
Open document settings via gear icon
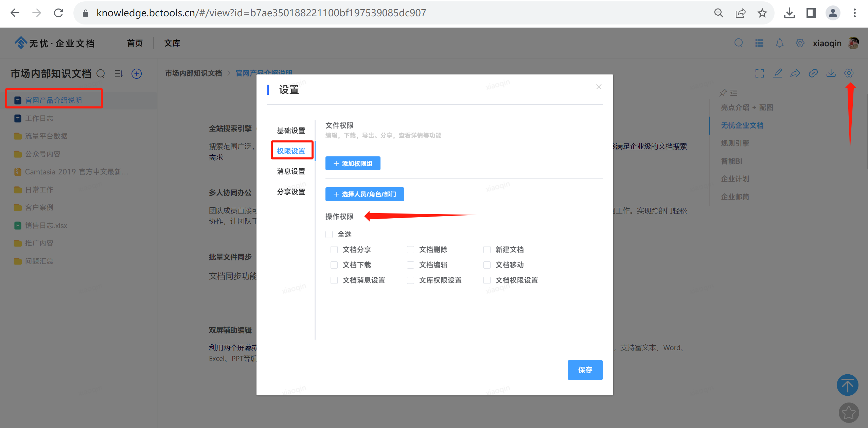(x=849, y=73)
